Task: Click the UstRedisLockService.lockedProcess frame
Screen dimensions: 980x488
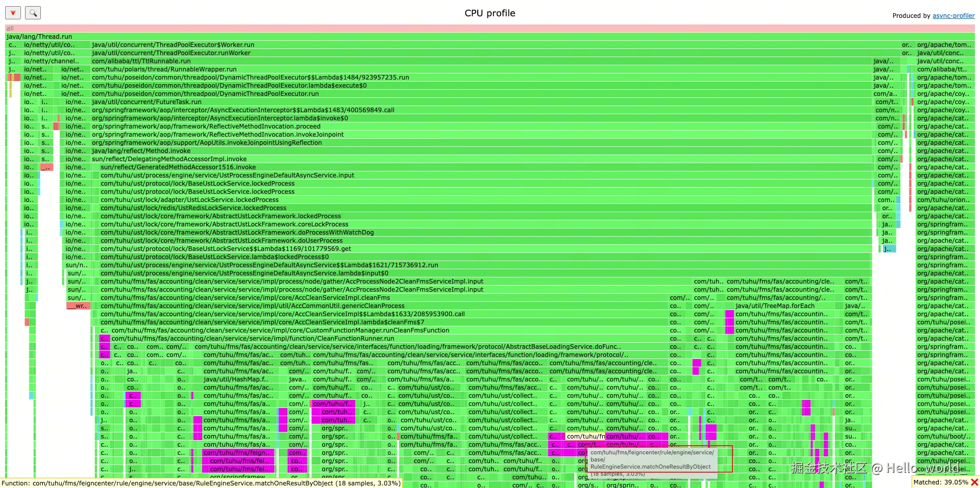Action: [486, 208]
